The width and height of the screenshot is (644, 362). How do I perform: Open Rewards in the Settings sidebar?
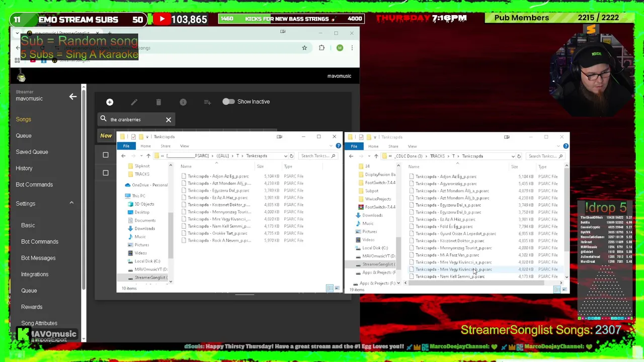tap(32, 307)
